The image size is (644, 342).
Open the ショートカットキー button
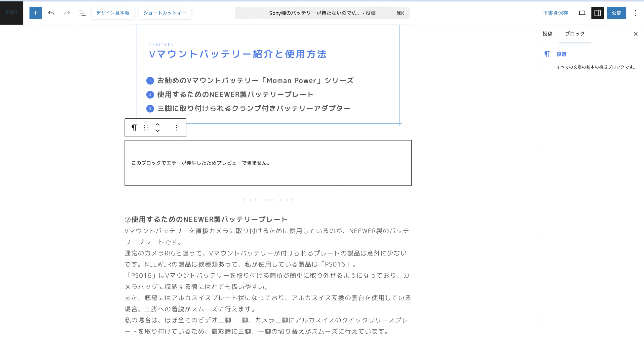click(165, 13)
